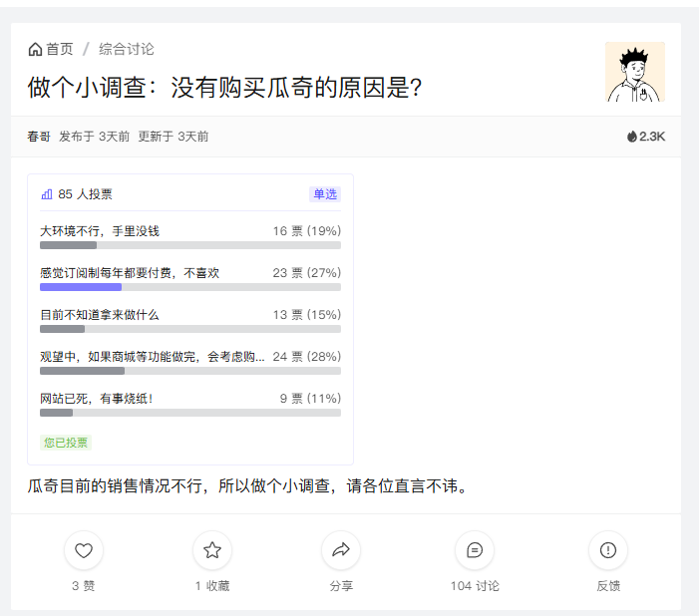
Task: Click the 85 人投票 label
Action: [x=85, y=194]
